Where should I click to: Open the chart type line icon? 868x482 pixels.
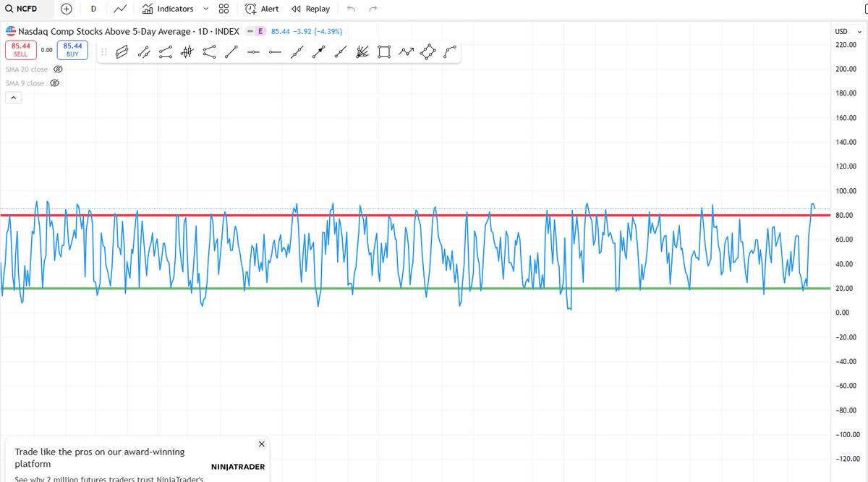pyautogui.click(x=121, y=9)
